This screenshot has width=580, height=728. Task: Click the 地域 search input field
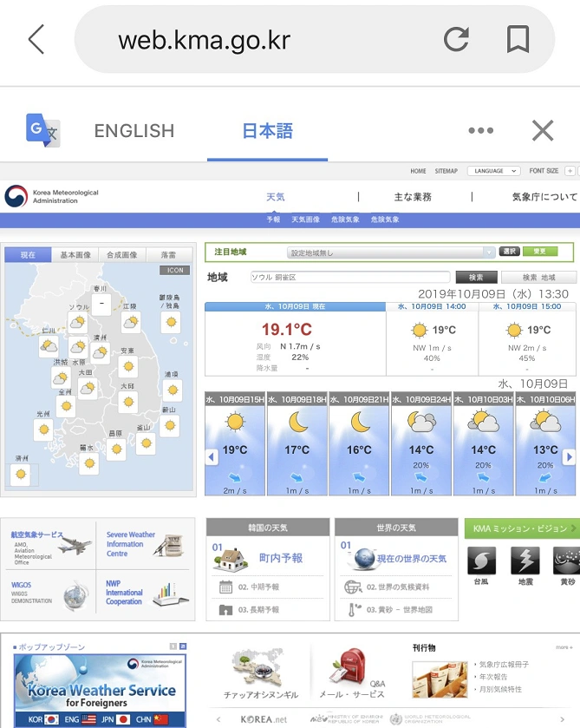pyautogui.click(x=350, y=277)
